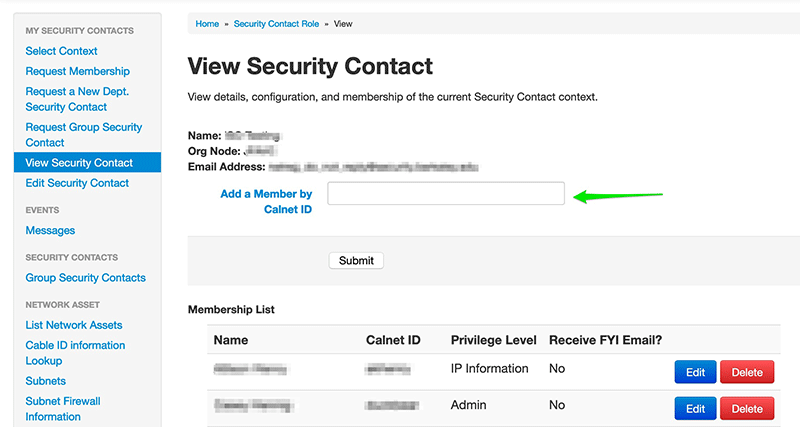Open Cable ID information Lookup
The height and width of the screenshot is (427, 800).
(x=75, y=353)
